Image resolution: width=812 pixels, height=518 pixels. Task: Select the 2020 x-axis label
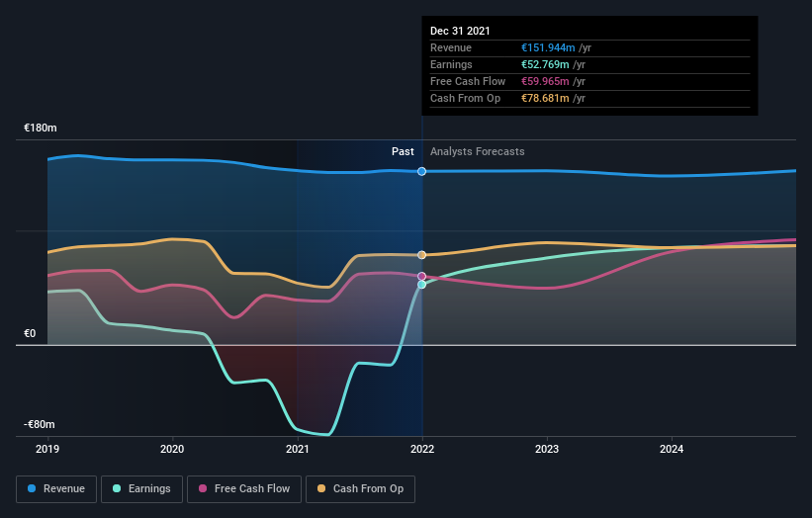[172, 449]
